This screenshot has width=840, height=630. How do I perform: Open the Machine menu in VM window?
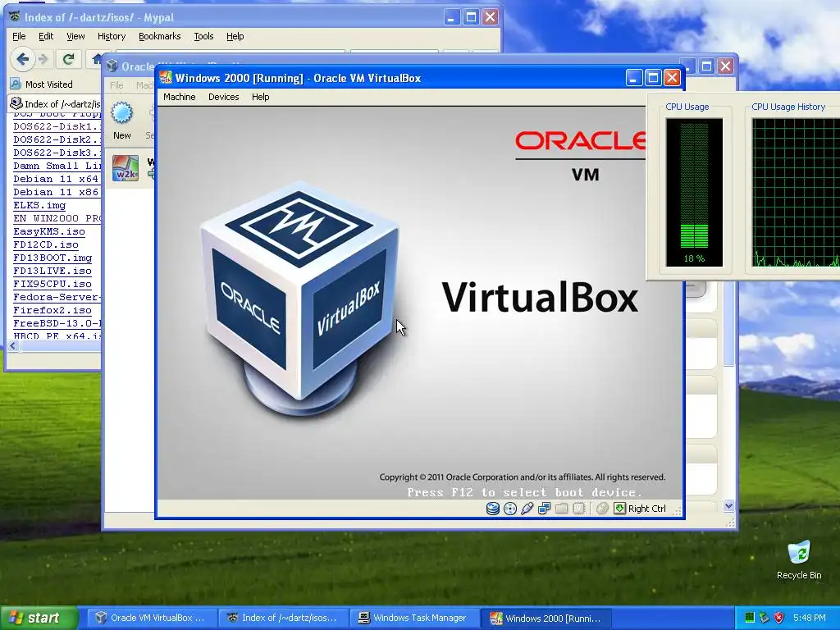[x=180, y=97]
